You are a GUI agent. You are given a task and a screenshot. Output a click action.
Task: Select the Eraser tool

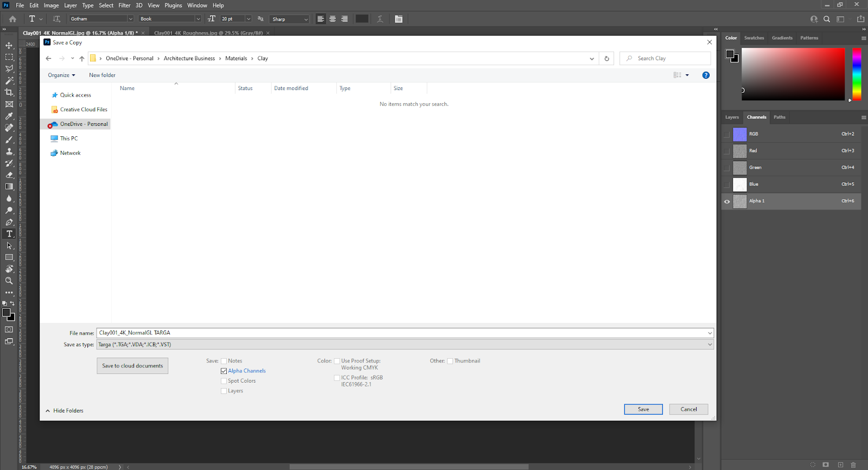[x=9, y=175]
